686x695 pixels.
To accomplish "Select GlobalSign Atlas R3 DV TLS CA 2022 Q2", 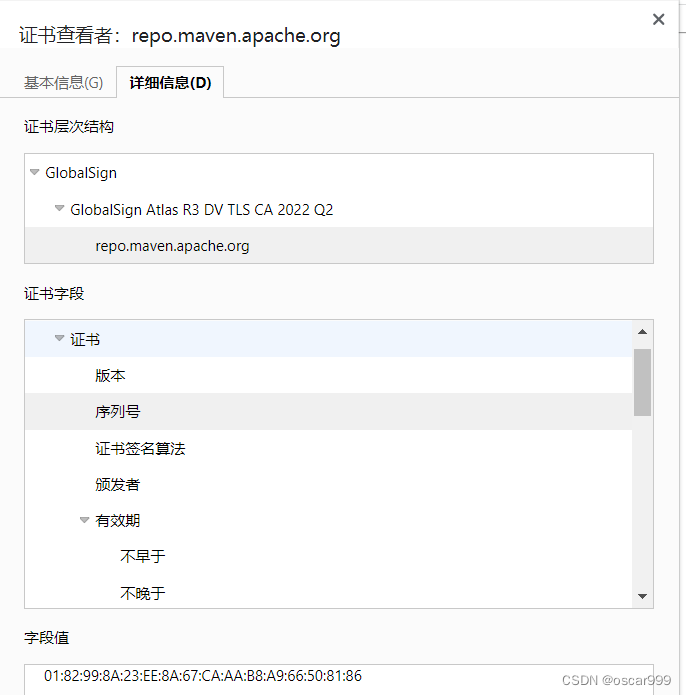I will pos(202,209).
